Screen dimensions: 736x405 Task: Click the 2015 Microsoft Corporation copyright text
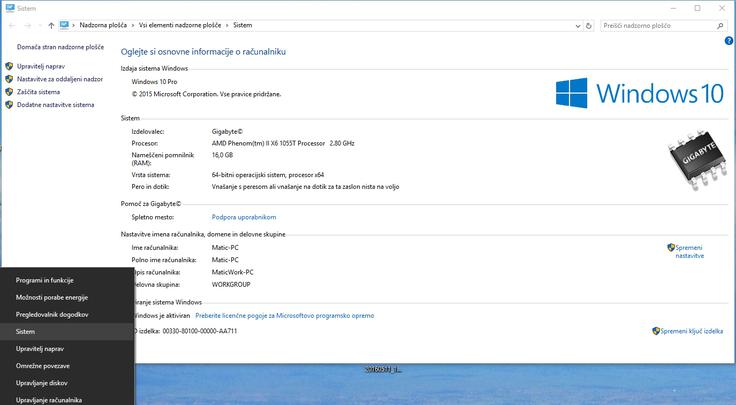coord(207,94)
